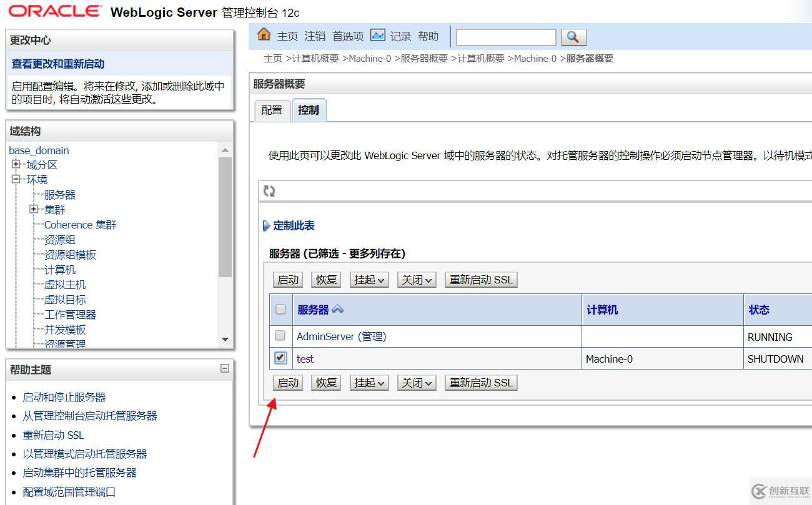This screenshot has width=812, height=505.
Task: Click the record chart icon in toolbar
Action: coord(378,35)
